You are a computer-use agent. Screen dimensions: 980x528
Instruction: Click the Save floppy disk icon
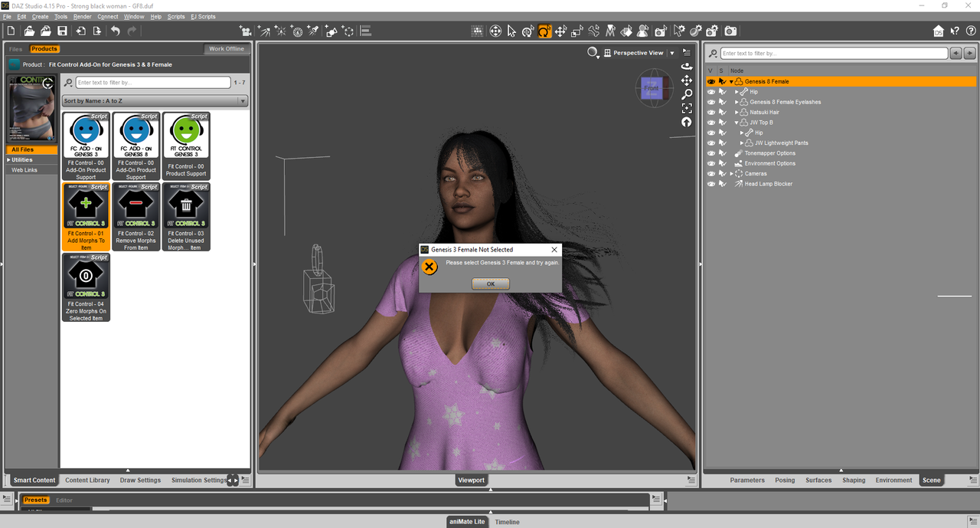click(63, 31)
